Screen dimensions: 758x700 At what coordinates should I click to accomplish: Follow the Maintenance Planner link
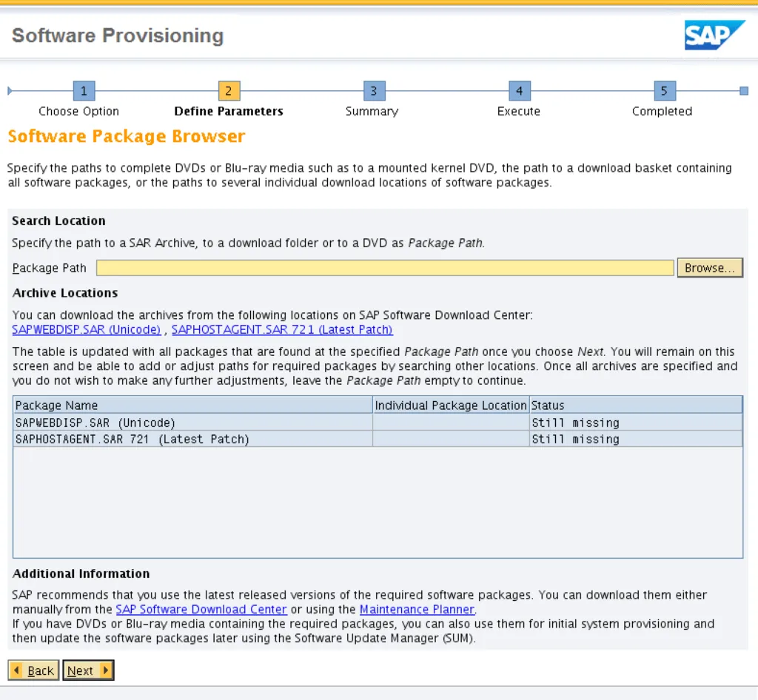click(416, 609)
